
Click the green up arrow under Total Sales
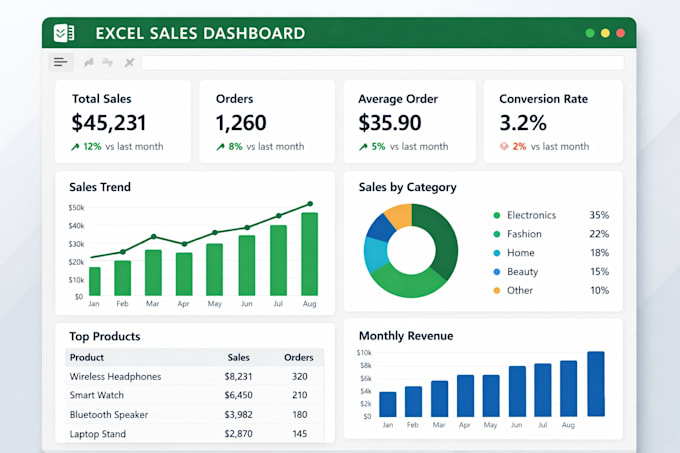click(x=75, y=147)
